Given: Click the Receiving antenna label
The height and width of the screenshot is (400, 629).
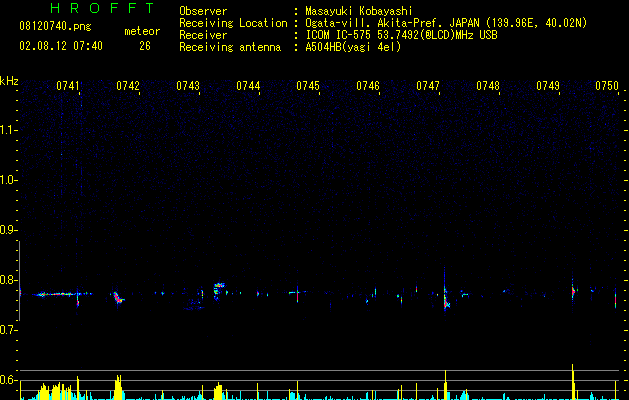Looking at the screenshot, I should (230, 47).
